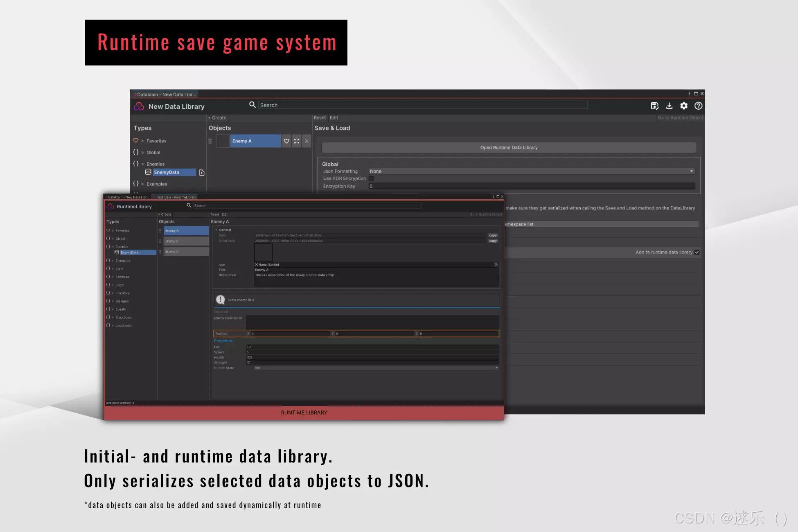
Task: Delete Enemy A with the X icon
Action: point(307,141)
